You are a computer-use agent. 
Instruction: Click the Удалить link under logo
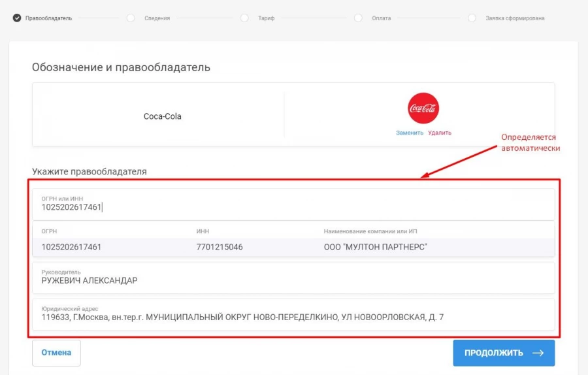(440, 133)
